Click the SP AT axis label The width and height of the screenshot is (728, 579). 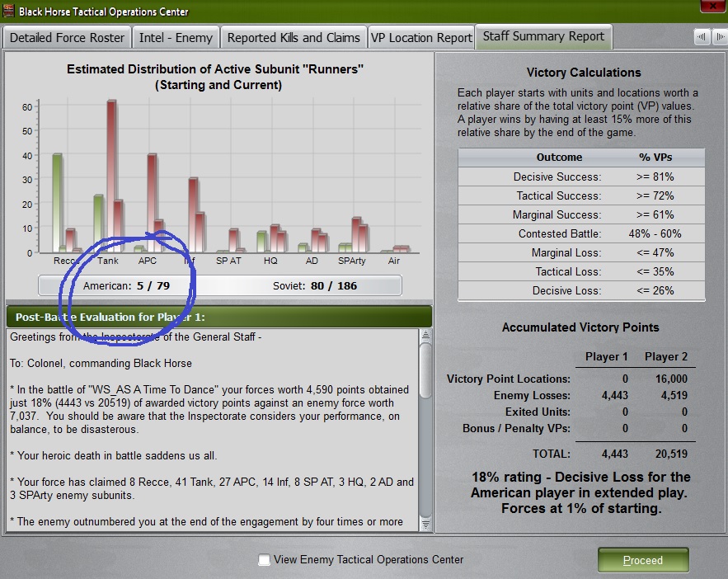pos(228,261)
